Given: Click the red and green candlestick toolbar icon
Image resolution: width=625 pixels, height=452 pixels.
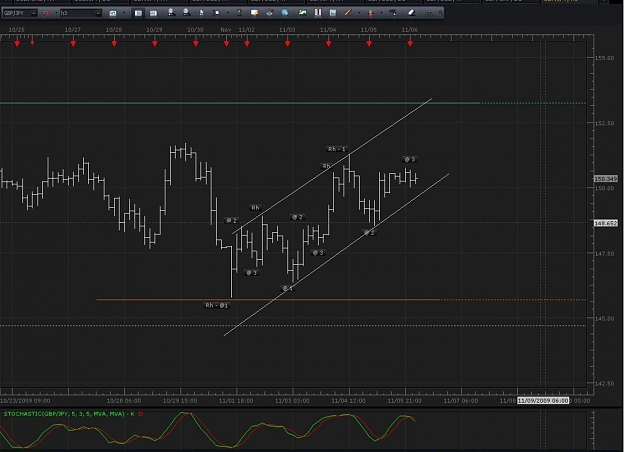Looking at the screenshot, I should click(371, 13).
